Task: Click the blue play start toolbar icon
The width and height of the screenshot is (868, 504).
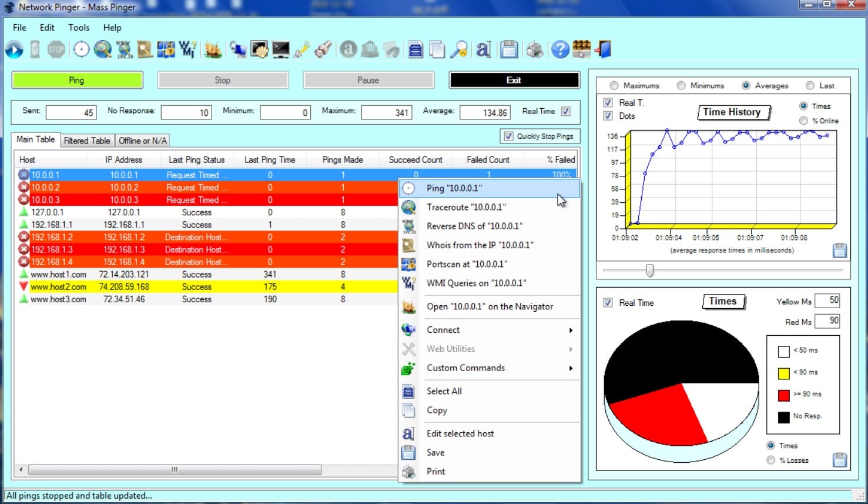Action: (x=14, y=50)
